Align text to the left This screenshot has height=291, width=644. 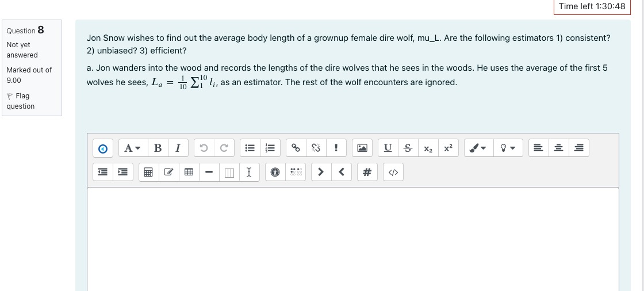pyautogui.click(x=538, y=148)
